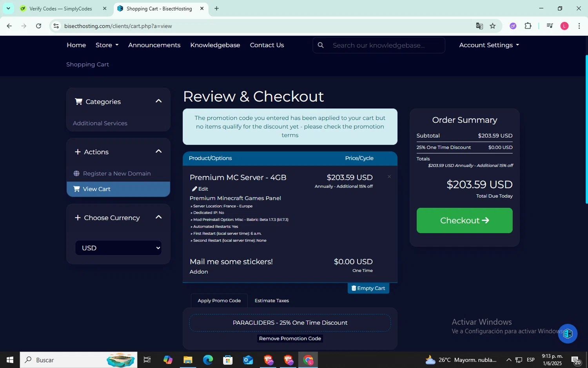This screenshot has height=368, width=588.
Task: Open Additional Services category
Action: (100, 123)
